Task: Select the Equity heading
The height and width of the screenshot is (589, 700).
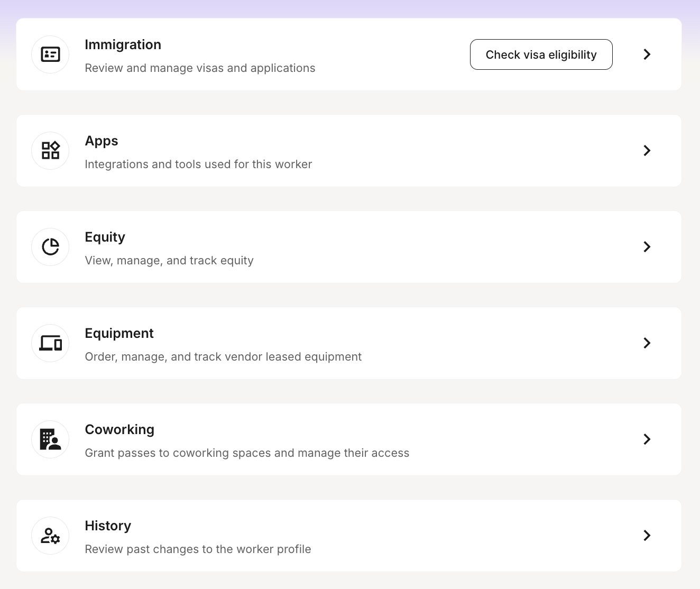Action: pyautogui.click(x=105, y=237)
